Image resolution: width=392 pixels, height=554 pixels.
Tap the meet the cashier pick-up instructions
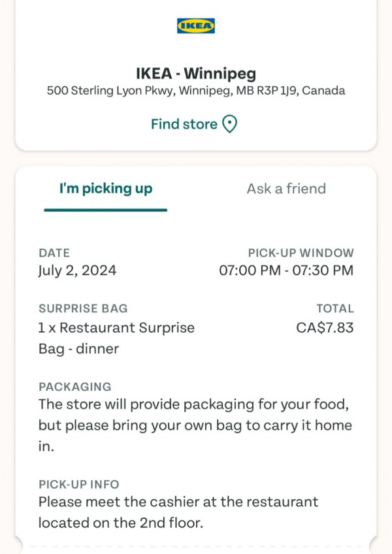click(178, 512)
